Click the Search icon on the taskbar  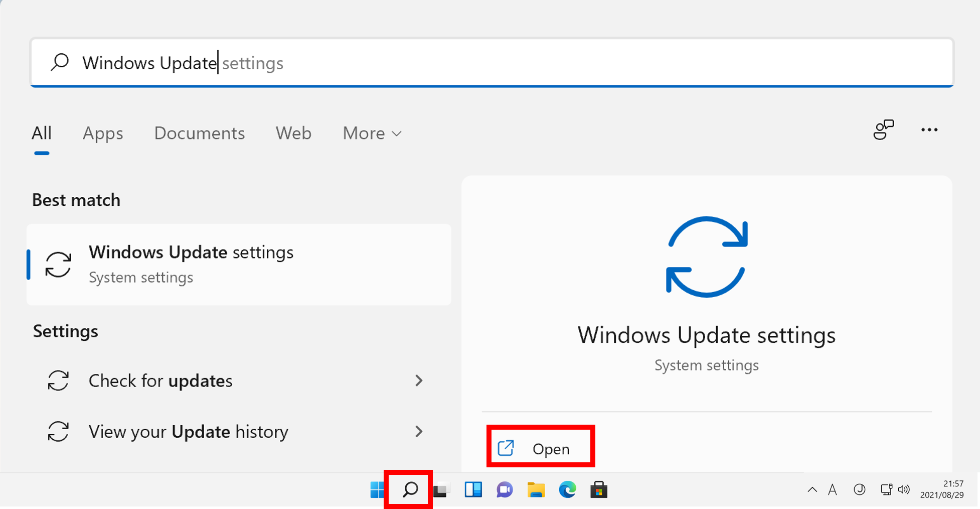pyautogui.click(x=410, y=489)
